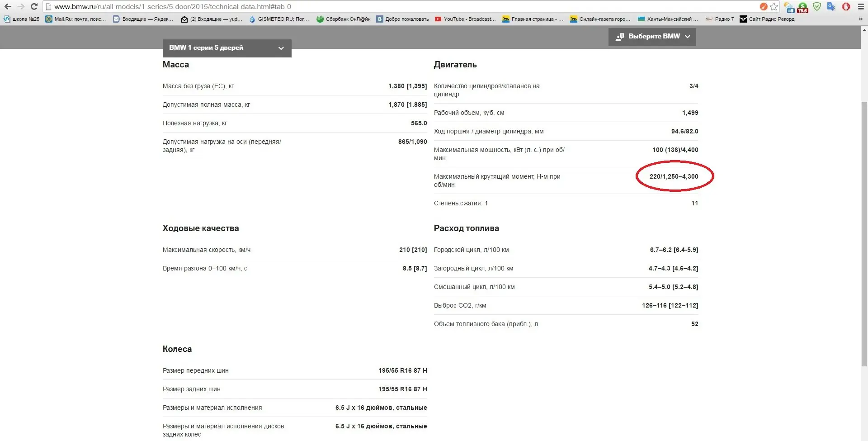Show more bookmarks with the double chevron

coord(860,19)
